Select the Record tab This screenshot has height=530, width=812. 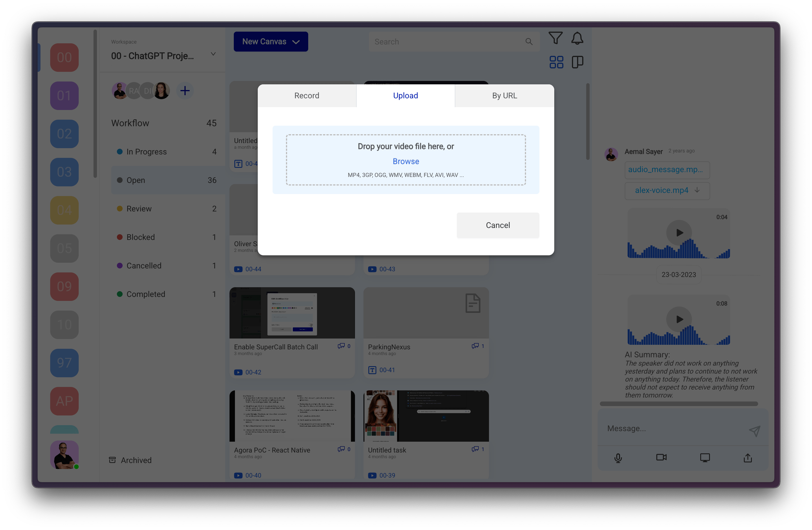click(x=306, y=95)
